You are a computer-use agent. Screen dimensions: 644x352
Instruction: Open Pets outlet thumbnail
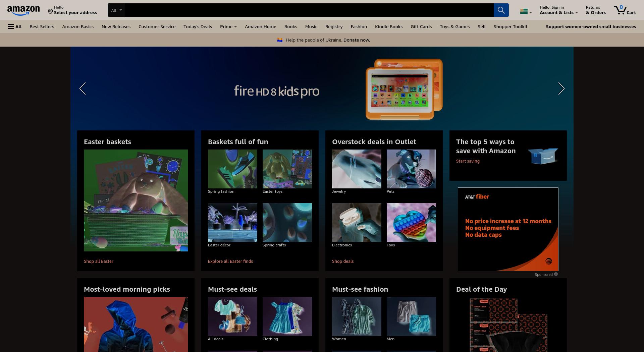pyautogui.click(x=411, y=169)
